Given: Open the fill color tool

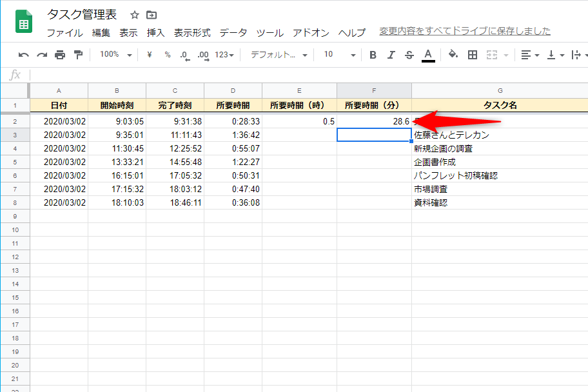Looking at the screenshot, I should point(453,55).
